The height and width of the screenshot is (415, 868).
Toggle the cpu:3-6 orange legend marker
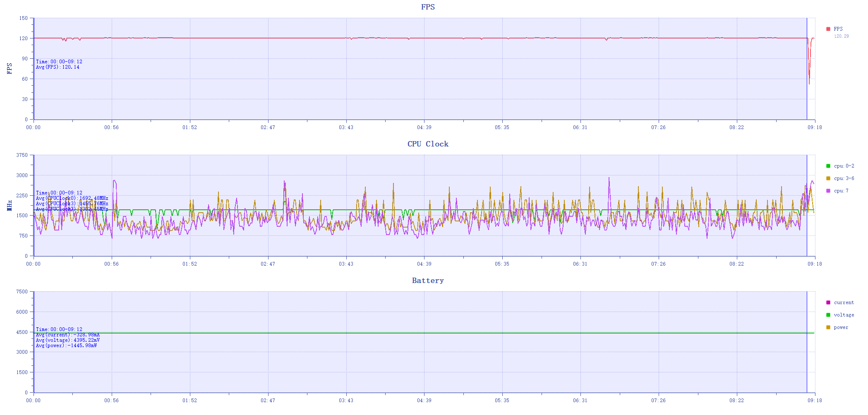[x=828, y=178]
